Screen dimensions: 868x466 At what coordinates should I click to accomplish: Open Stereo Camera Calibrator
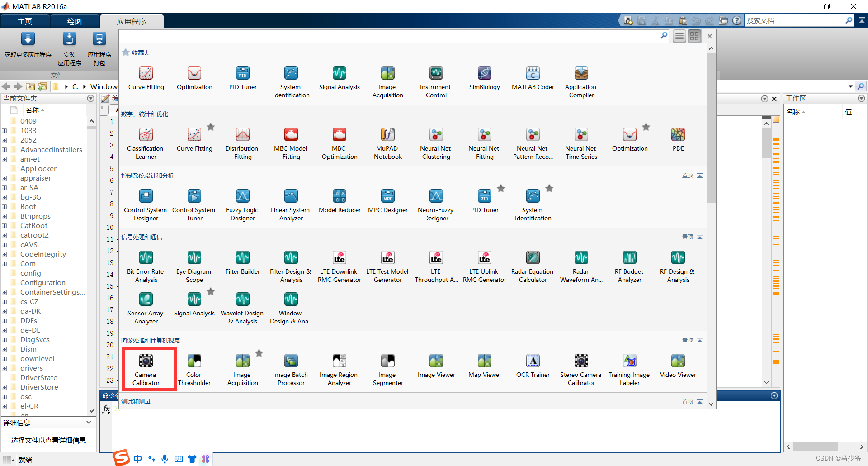581,370
